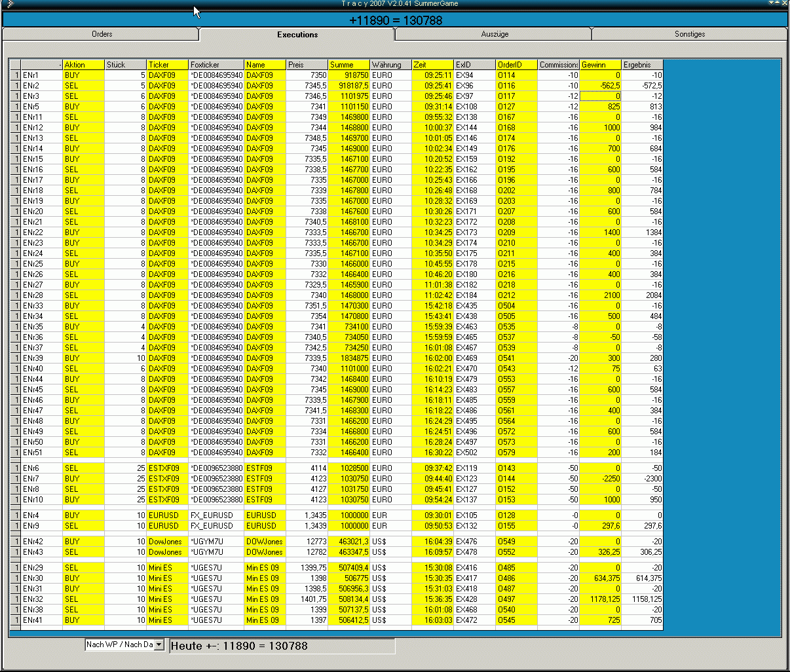Image resolution: width=790 pixels, height=672 pixels.
Task: Click the Aktion column header
Action: coord(83,65)
